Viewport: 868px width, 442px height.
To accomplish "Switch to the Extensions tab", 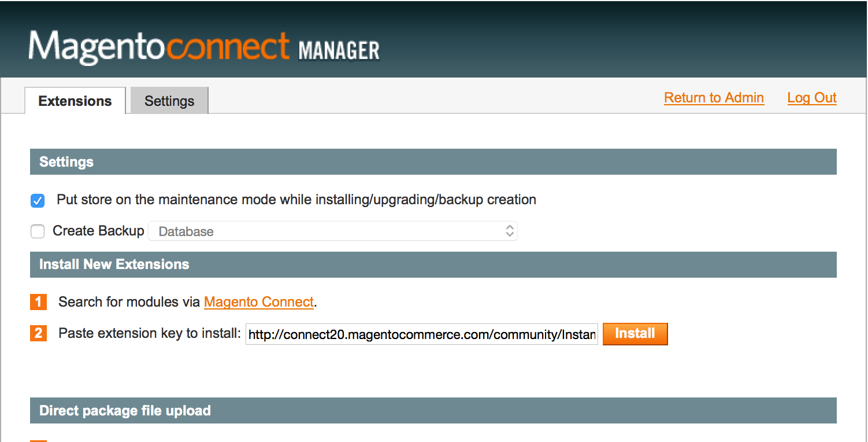I will (x=75, y=101).
